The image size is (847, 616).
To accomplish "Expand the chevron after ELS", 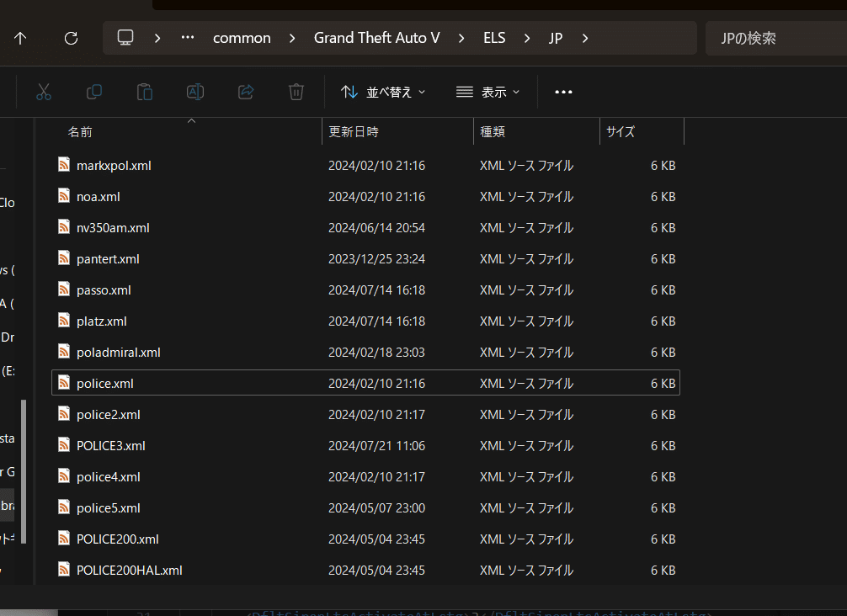I will coord(527,39).
